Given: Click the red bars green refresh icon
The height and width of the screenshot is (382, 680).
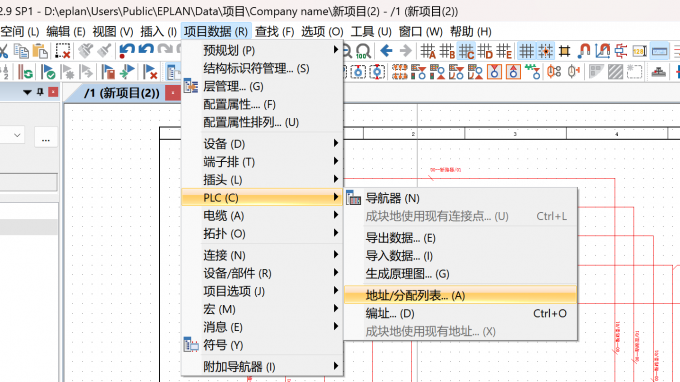Looking at the screenshot, I should 25,72.
